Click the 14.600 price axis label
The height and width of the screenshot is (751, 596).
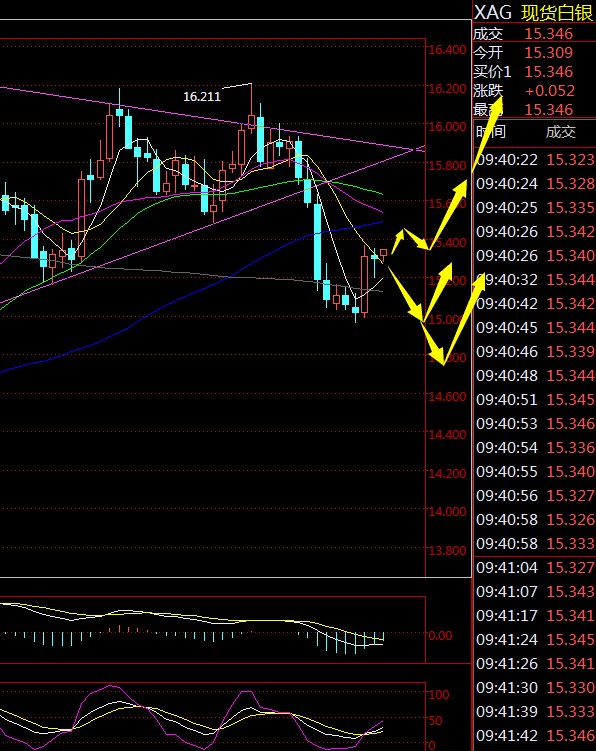(447, 397)
